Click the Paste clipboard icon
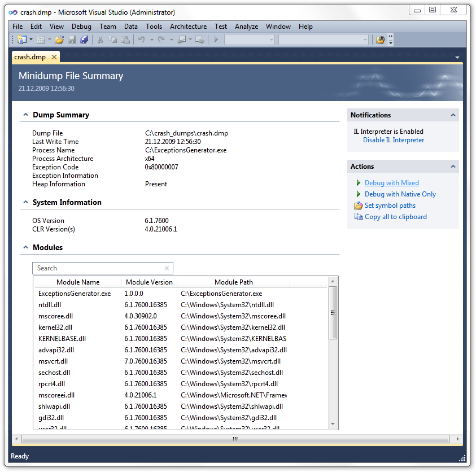476x472 pixels. pos(125,40)
